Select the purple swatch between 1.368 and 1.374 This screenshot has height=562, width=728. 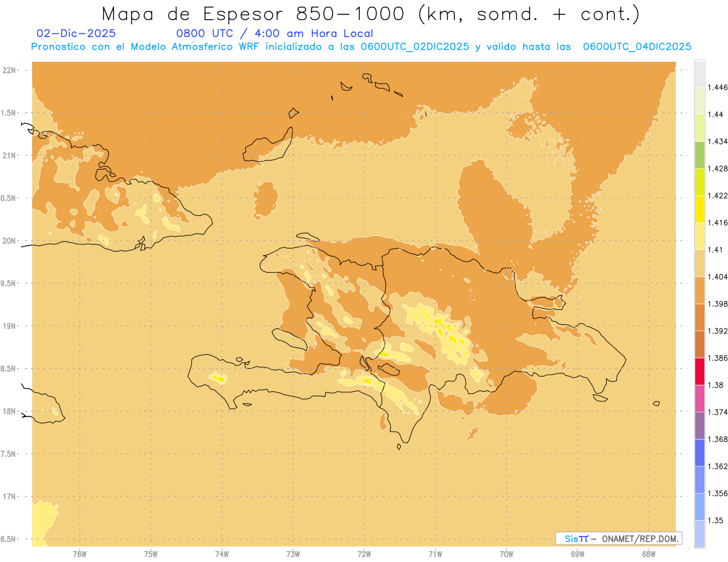[699, 426]
